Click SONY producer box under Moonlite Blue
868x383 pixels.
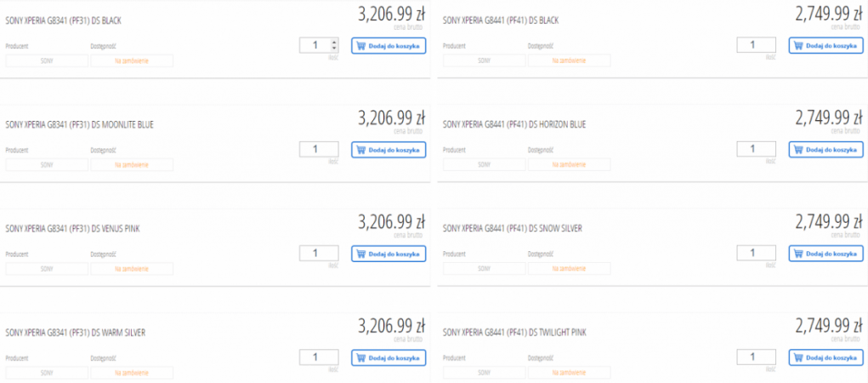click(47, 165)
